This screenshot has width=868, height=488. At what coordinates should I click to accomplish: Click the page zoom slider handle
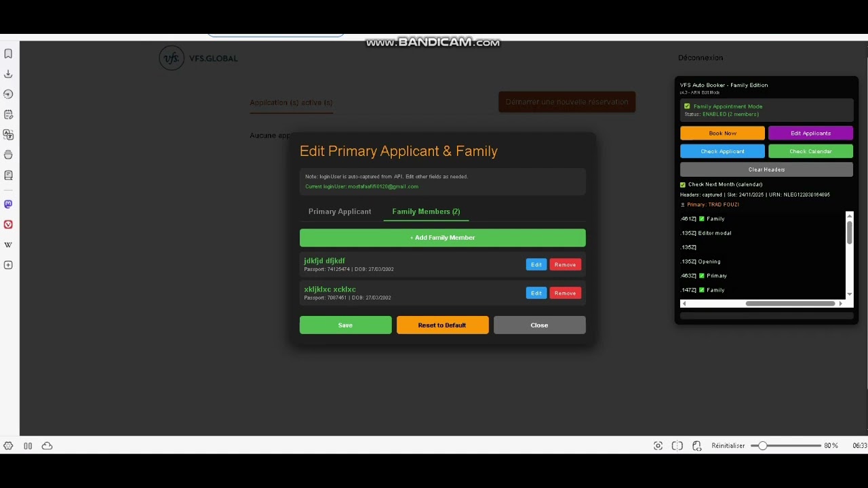(x=763, y=445)
